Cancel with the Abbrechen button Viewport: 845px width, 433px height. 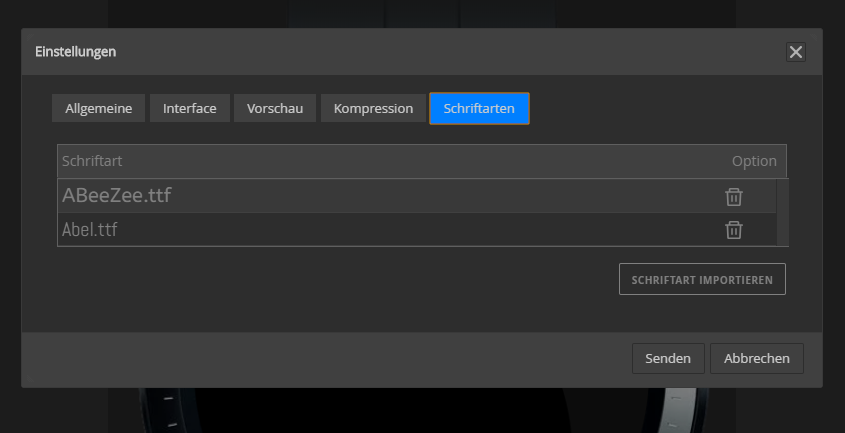[x=757, y=359]
